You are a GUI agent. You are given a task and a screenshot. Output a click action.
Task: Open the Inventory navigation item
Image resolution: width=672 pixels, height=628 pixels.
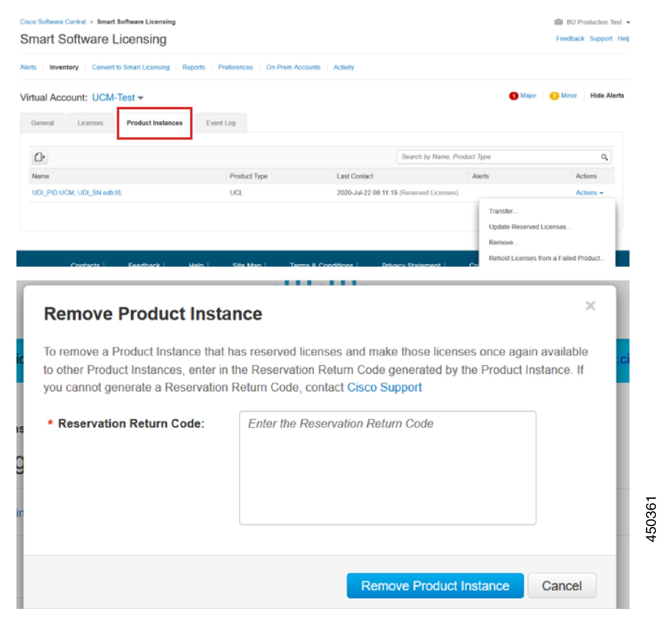tap(64, 67)
